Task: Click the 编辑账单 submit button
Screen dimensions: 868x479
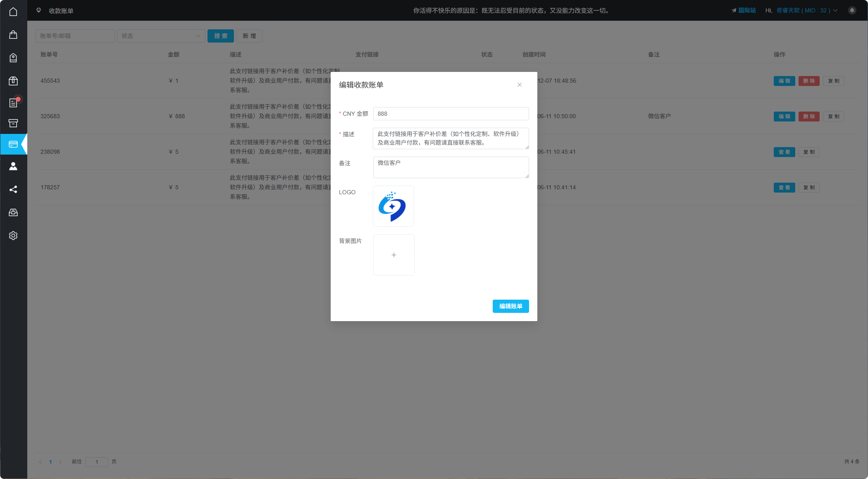Action: 510,306
